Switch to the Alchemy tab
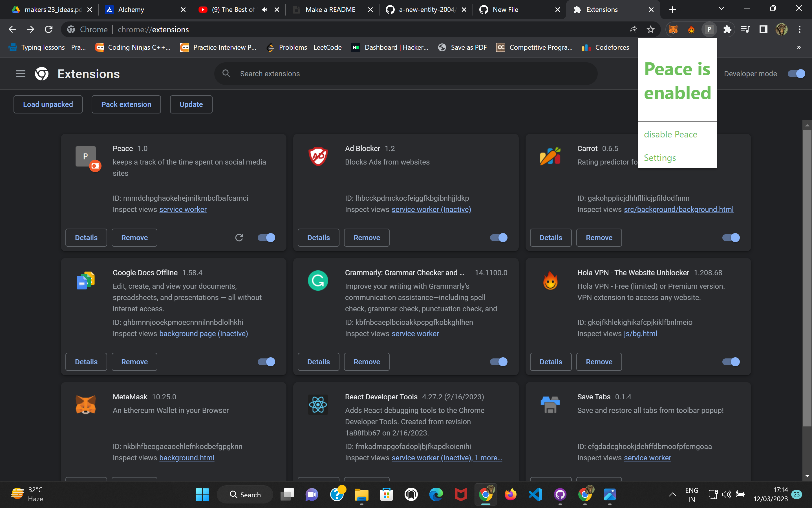 click(145, 10)
